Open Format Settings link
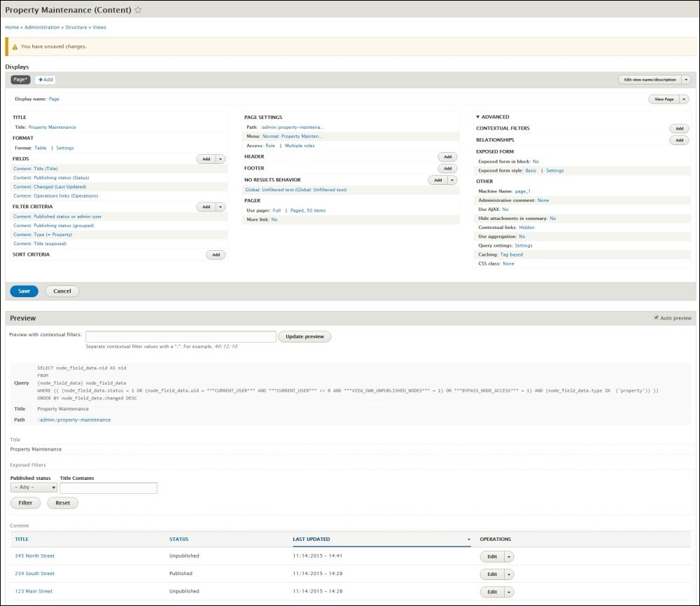700x606 pixels. [x=64, y=148]
